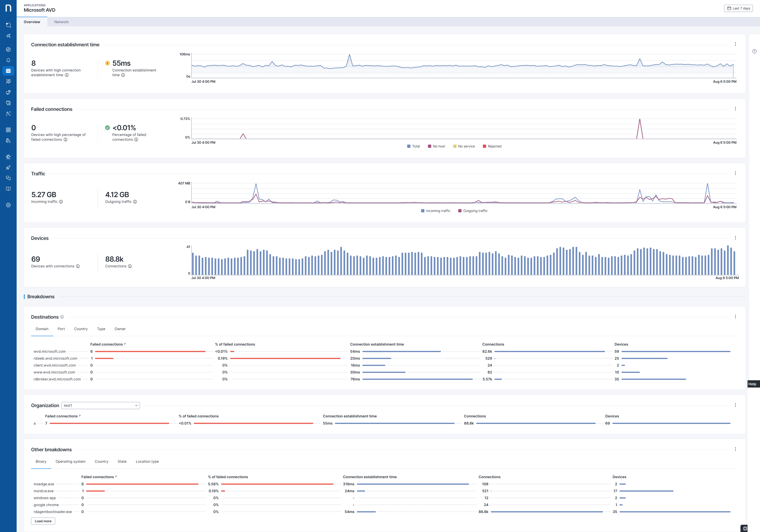Viewport: 760px width, 532px height.
Task: Open the compass explore sidebar icon
Action: coord(8,50)
